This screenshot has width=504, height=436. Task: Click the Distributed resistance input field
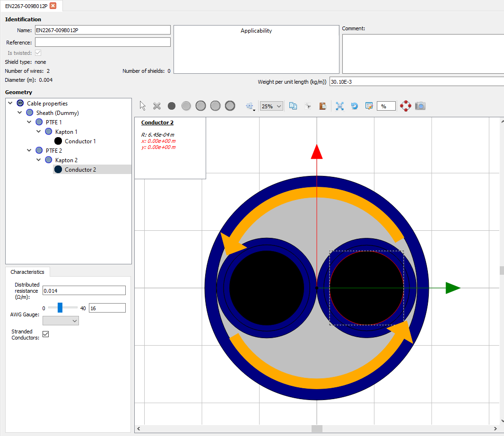84,290
